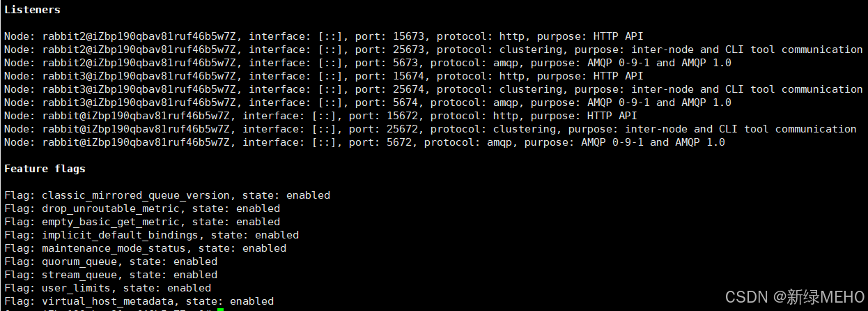
Task: Click port number 15673 in rabbit2 line
Action: pyautogui.click(x=409, y=36)
